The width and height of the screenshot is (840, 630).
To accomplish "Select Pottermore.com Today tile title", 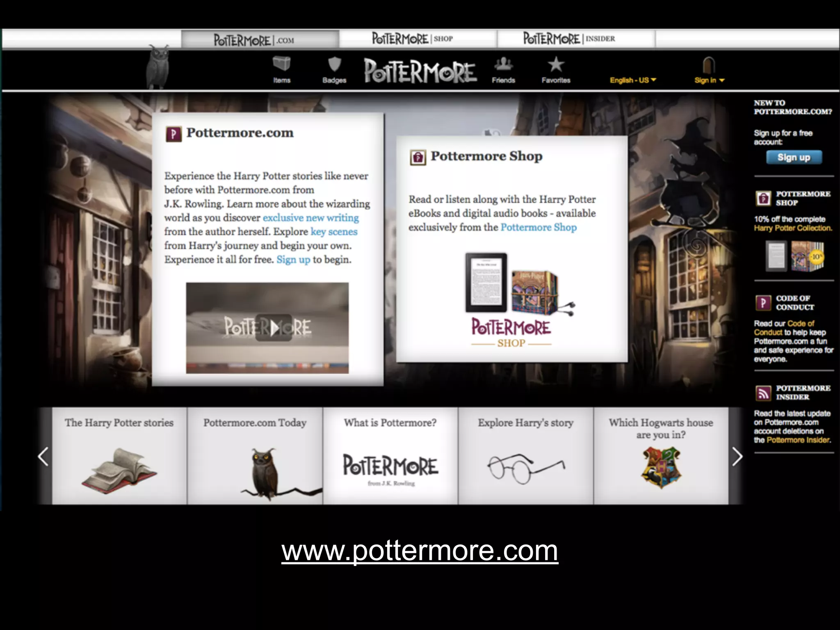I will [255, 422].
